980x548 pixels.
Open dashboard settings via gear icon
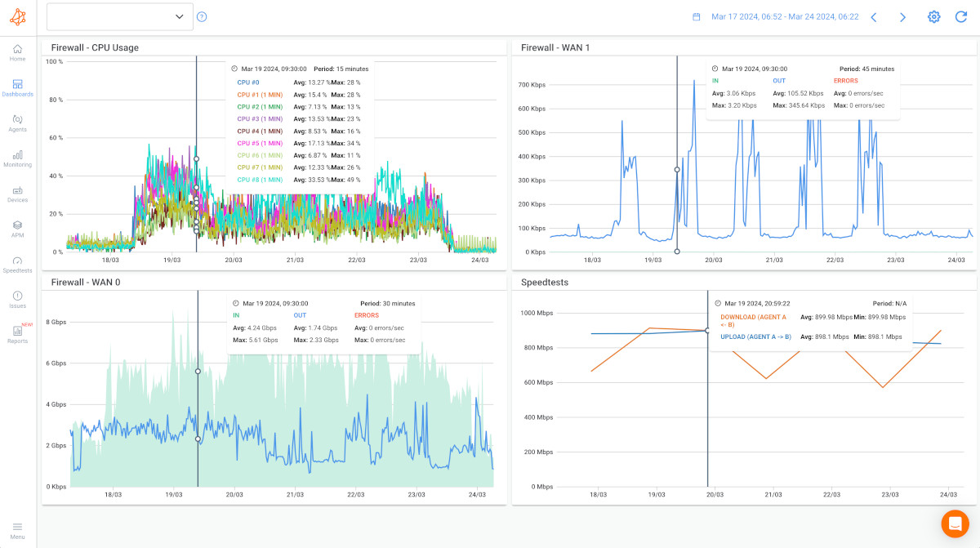[933, 16]
